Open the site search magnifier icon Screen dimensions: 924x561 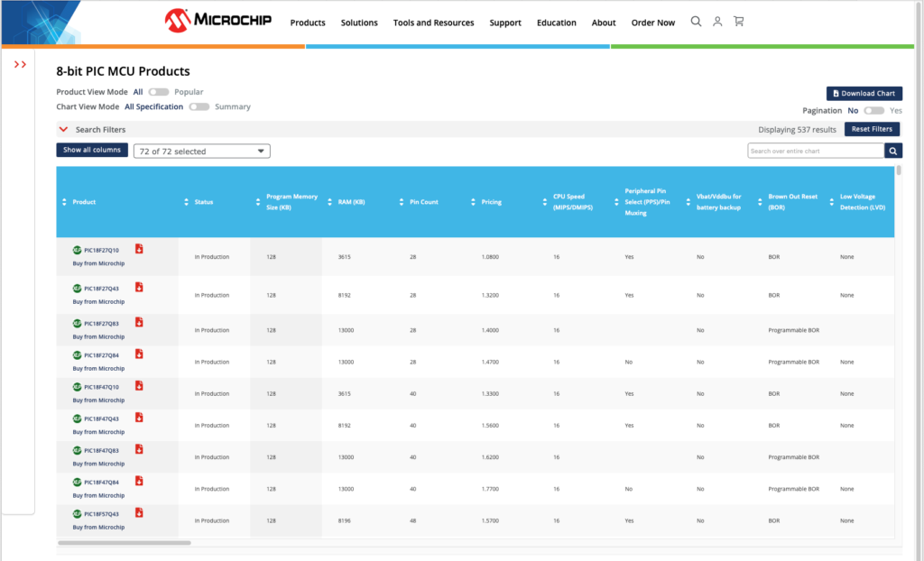click(x=696, y=22)
